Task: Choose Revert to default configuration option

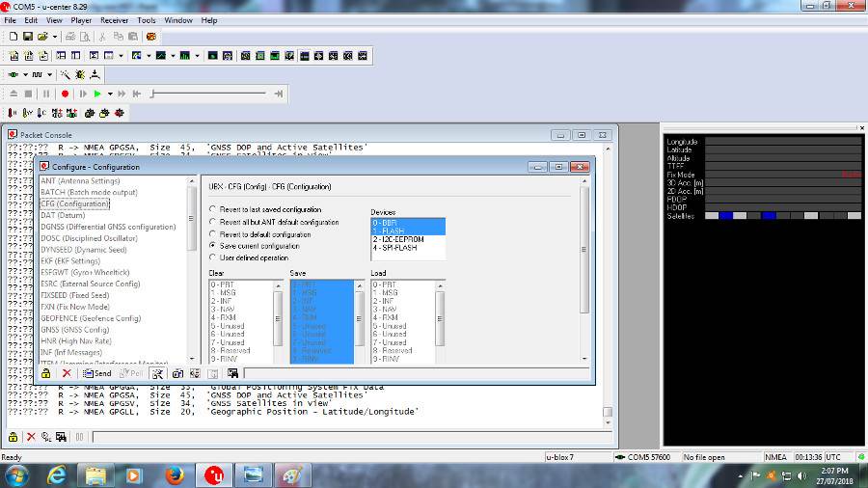Action: [213, 234]
